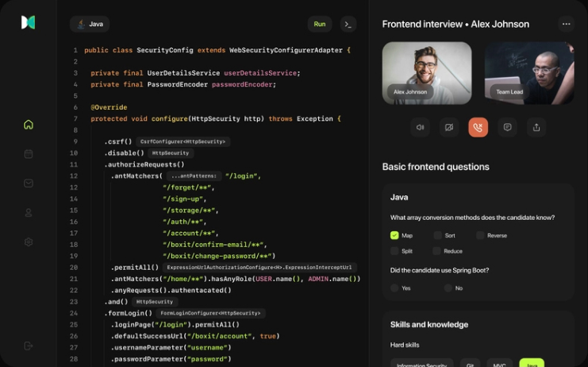Open the Java language selector
Screen dimensions: 588x367
point(90,24)
